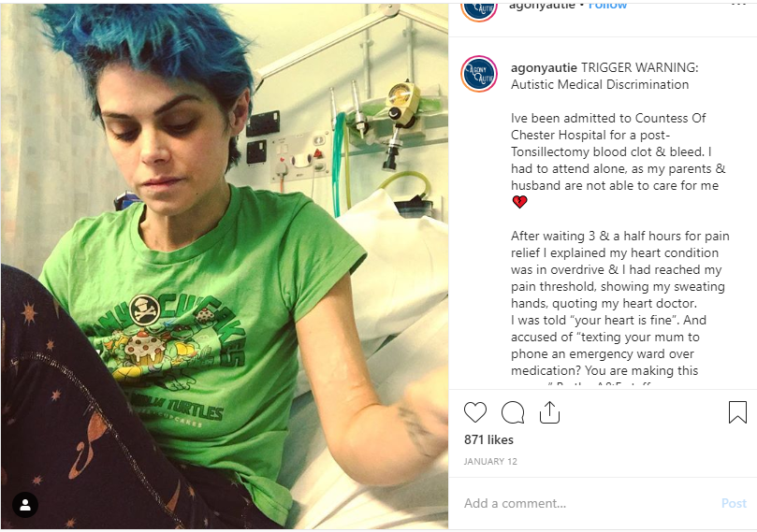
Task: Open more options ellipsis menu
Action: tap(738, 4)
